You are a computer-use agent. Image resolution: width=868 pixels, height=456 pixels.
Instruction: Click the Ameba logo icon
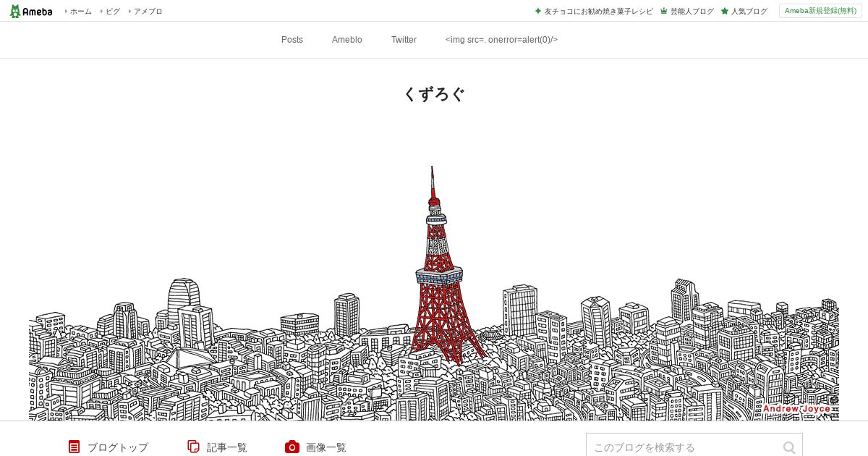click(30, 11)
